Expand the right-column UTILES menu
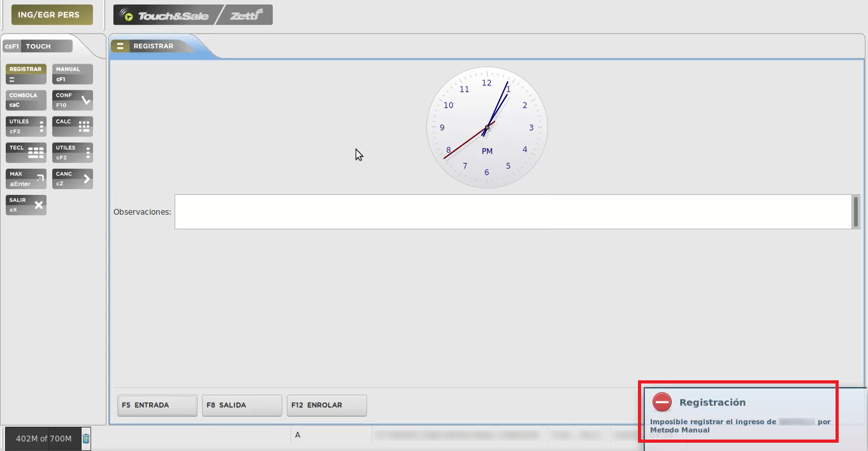This screenshot has width=868, height=451. 73,152
